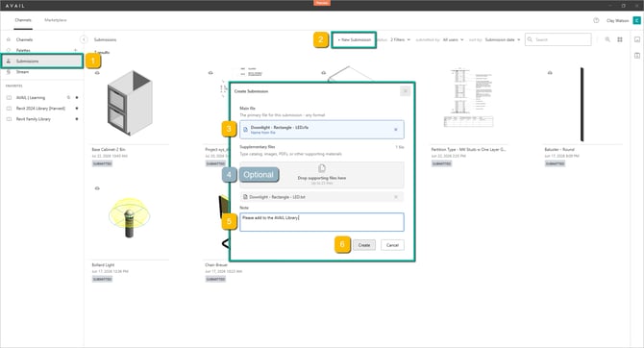Viewport: 644px width, 348px height.
Task: Click the zoom magnifier icon in toolbar
Action: [x=607, y=39]
